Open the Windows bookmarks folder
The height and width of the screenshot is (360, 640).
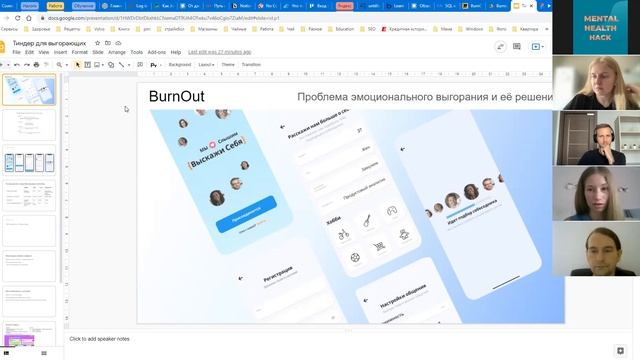pos(471,29)
